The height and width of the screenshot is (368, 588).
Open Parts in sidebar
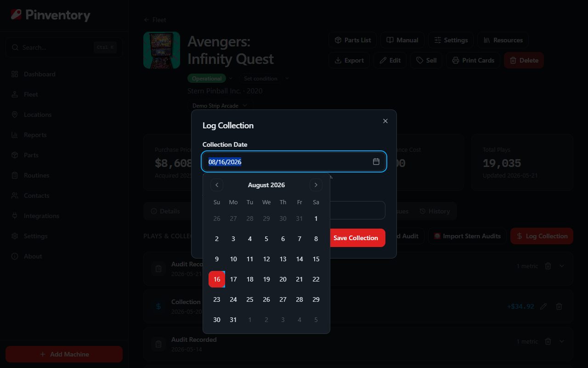[x=64, y=155]
